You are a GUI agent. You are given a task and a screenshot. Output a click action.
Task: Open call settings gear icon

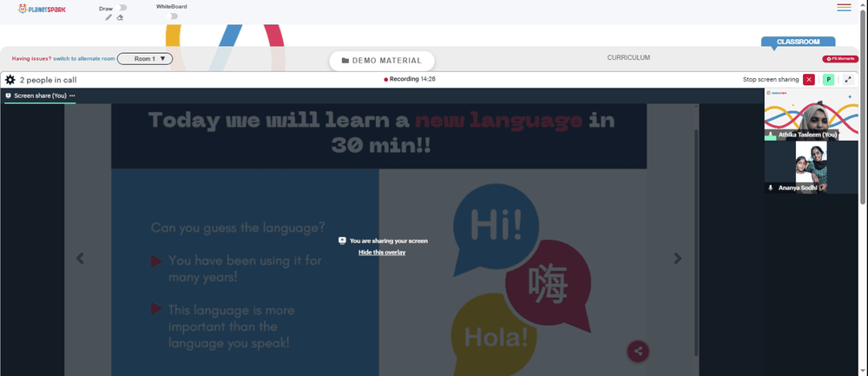10,80
